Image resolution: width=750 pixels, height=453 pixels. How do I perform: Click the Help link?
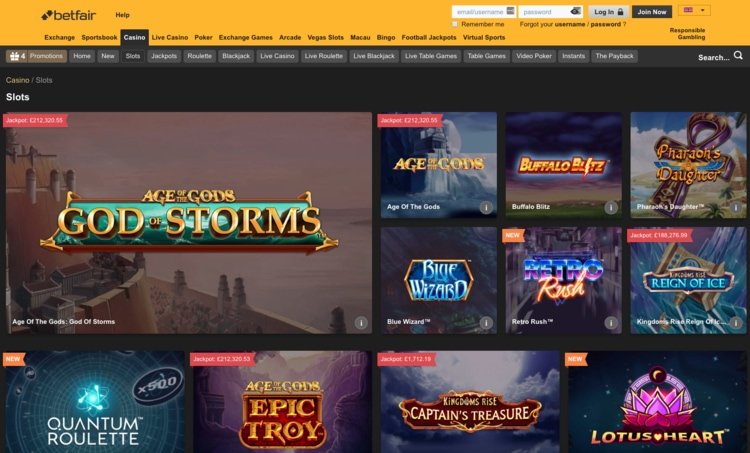[x=122, y=15]
